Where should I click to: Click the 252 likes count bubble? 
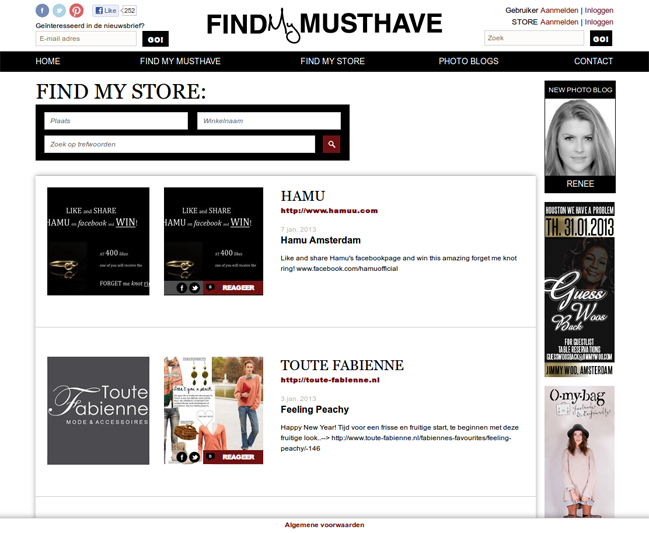coord(129,10)
